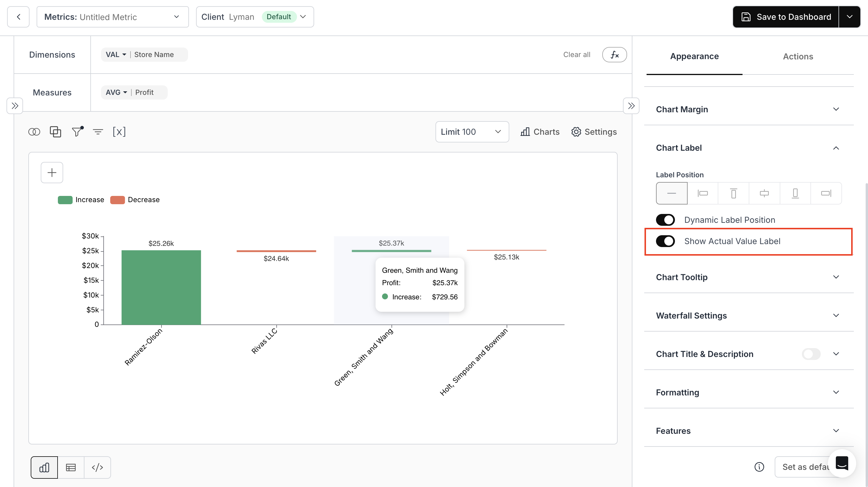This screenshot has height=487, width=868.
Task: Click the filter funnel icon
Action: [x=77, y=132]
